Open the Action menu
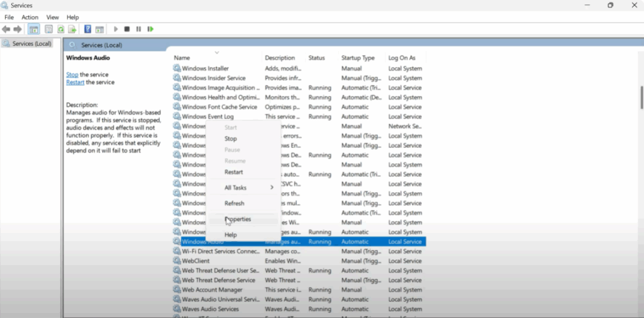 click(30, 17)
